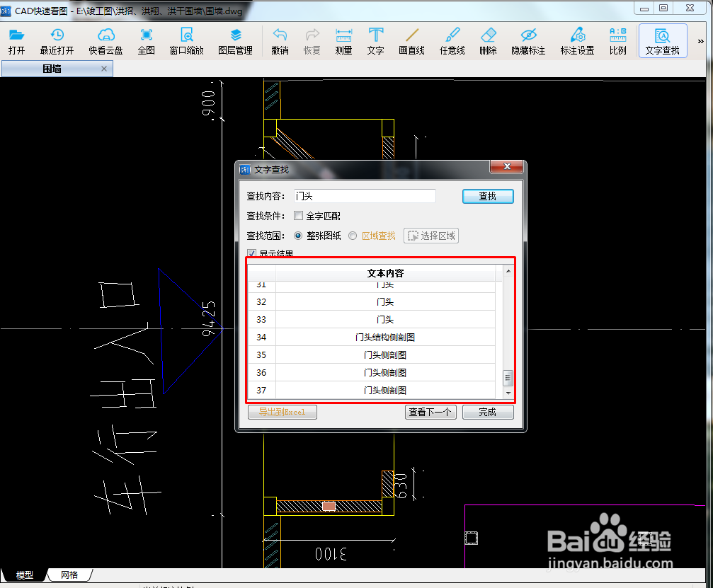Image resolution: width=713 pixels, height=588 pixels.
Task: Select the 删除 eraser tool
Action: pos(488,41)
